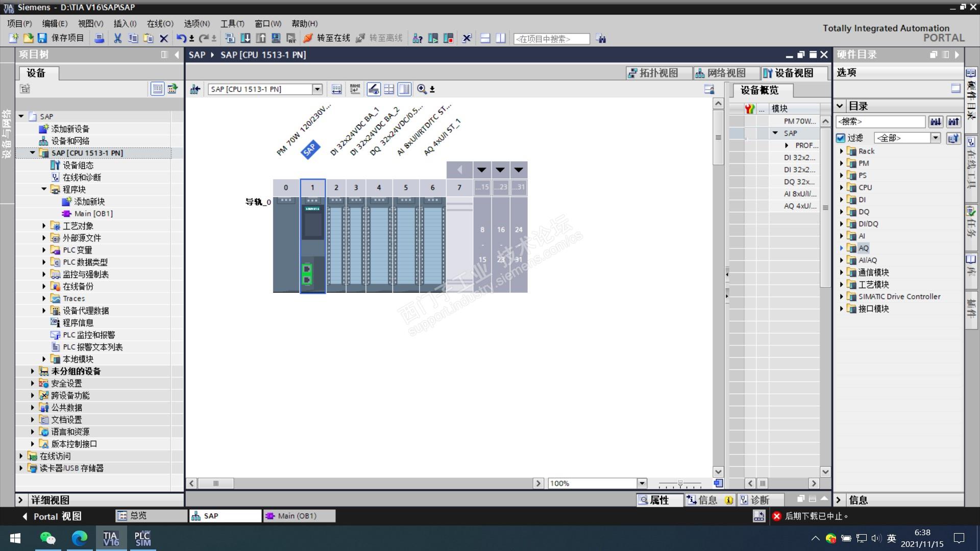Click the zoom slider in device view
The image size is (980, 551).
[680, 483]
